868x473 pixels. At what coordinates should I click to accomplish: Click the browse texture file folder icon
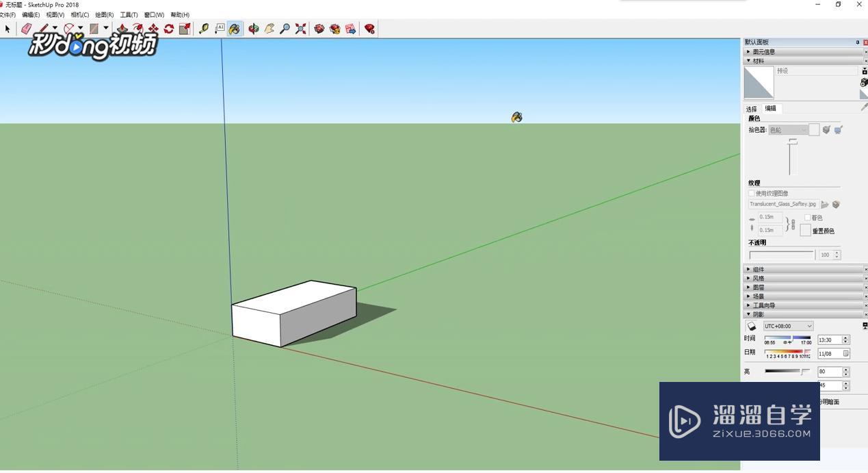coord(825,204)
